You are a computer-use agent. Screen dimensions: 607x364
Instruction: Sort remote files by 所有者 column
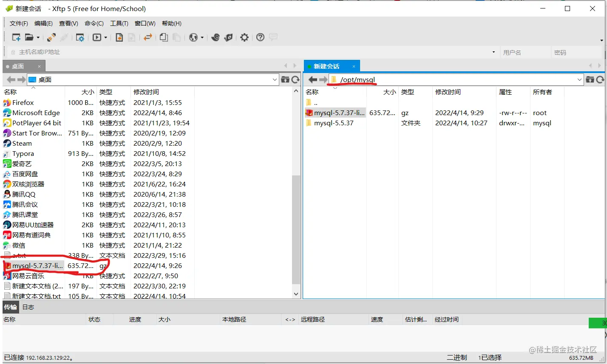point(547,92)
